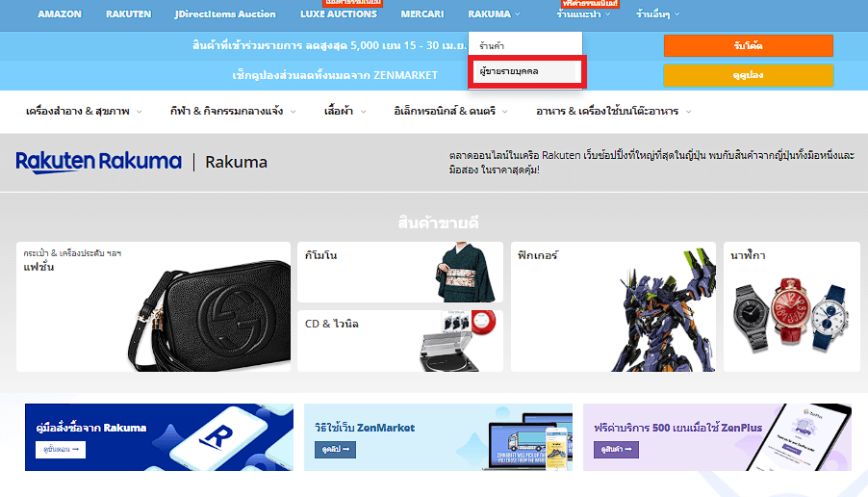
Task: Open the MERCARI marketplace link
Action: click(423, 14)
